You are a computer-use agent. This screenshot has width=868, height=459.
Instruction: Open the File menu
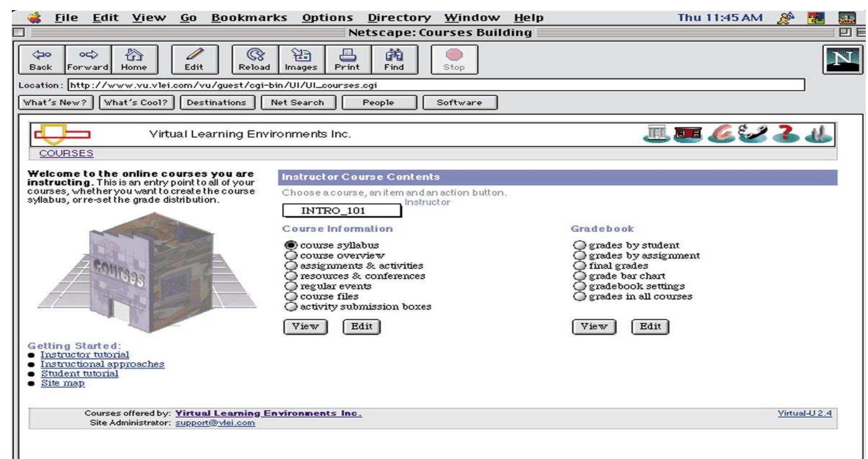point(66,18)
